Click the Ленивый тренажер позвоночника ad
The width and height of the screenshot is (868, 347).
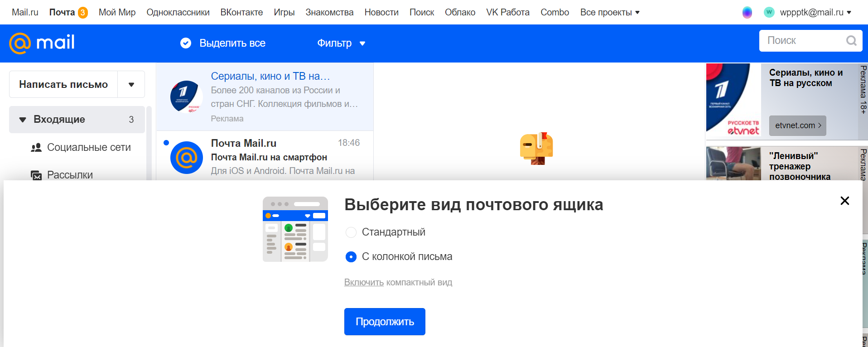click(786, 164)
